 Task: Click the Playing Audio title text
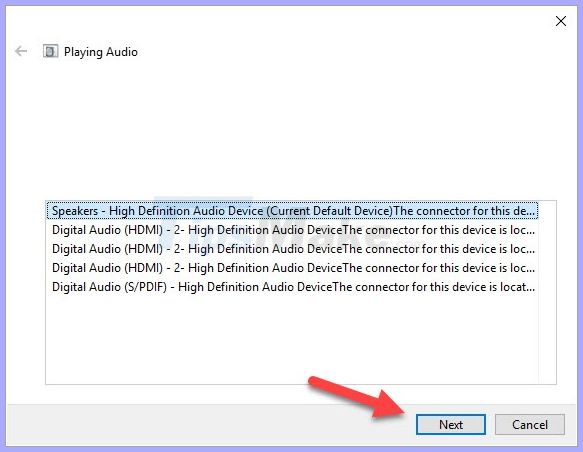(x=101, y=52)
